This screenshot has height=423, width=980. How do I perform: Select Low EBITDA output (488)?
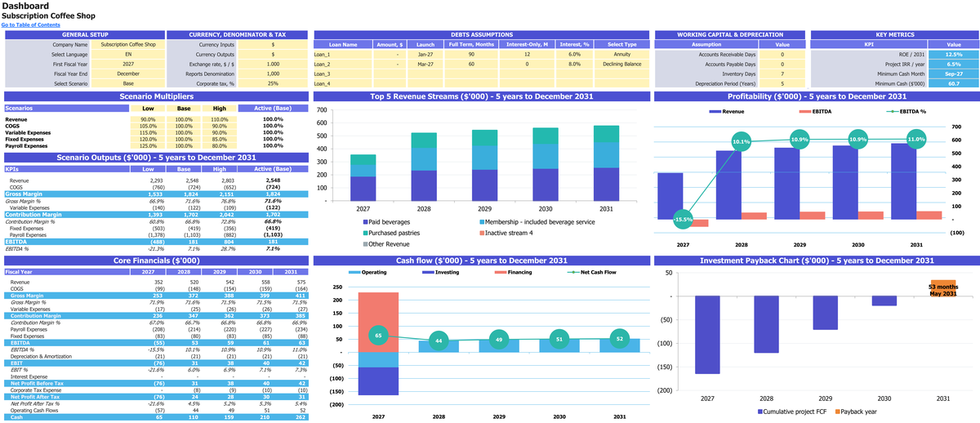pos(157,242)
